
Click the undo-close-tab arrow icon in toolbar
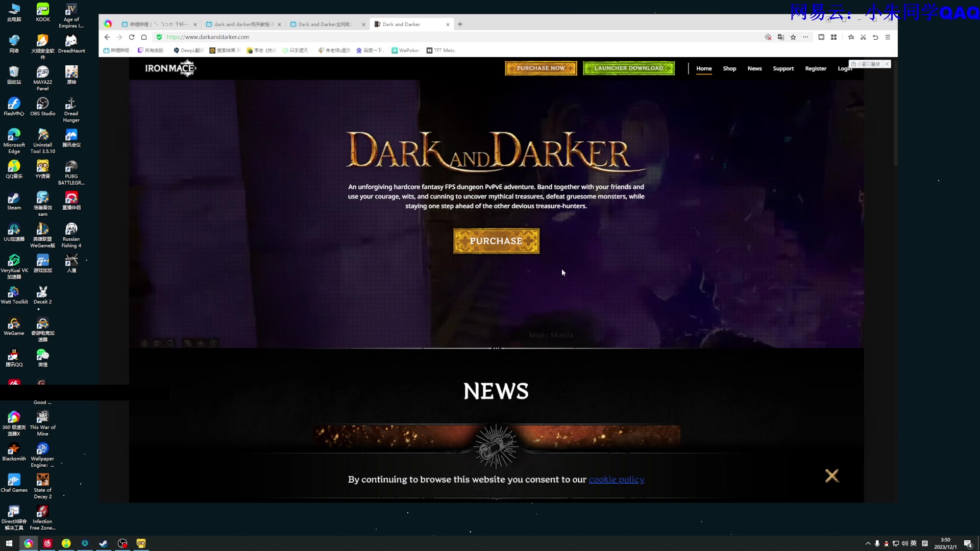tap(875, 37)
